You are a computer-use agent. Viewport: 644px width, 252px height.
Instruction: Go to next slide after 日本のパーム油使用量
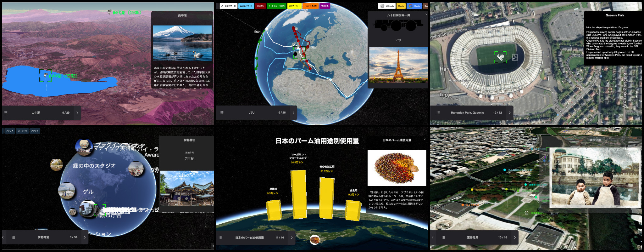coord(292,238)
